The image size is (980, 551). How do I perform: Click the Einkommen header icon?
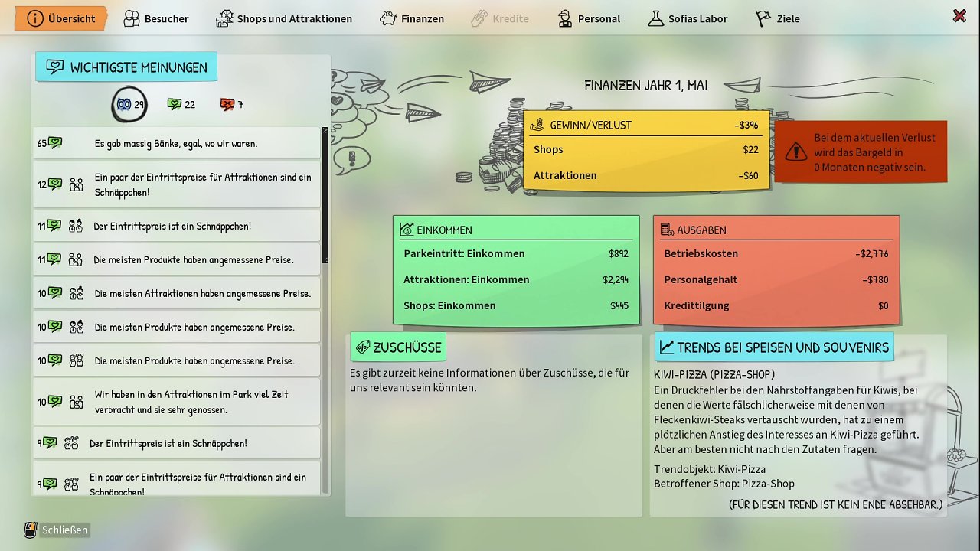[407, 230]
